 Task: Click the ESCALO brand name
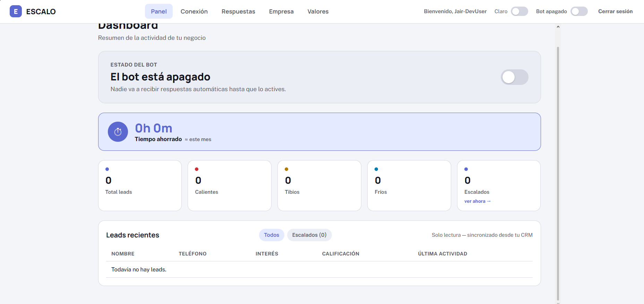point(41,11)
